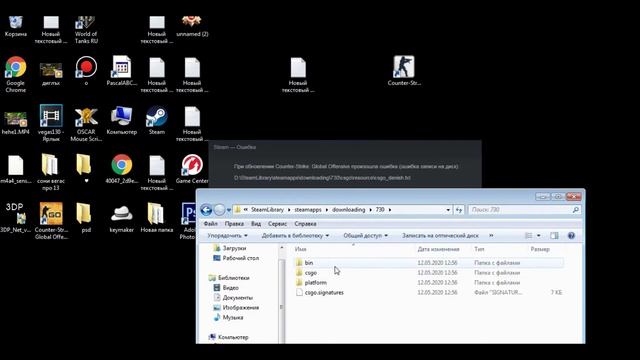This screenshot has height=360, width=640.
Task: Open recent pages dropdown beside Forward button
Action: (229, 210)
